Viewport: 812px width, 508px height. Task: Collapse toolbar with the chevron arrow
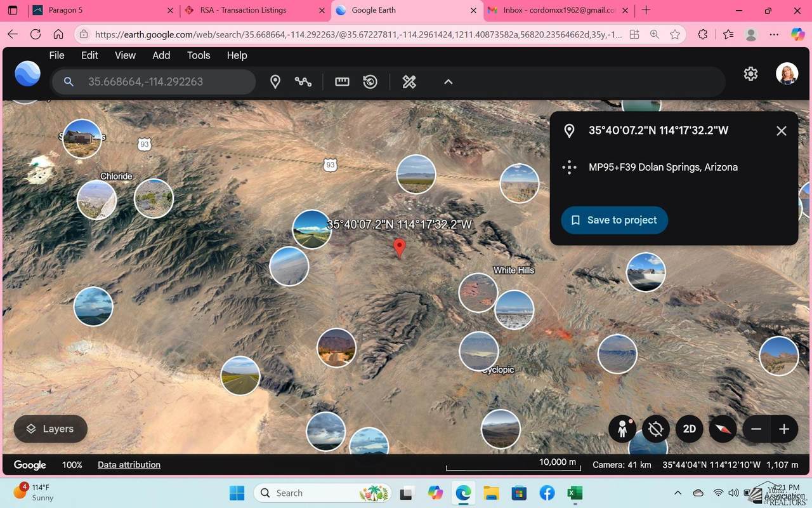(448, 82)
